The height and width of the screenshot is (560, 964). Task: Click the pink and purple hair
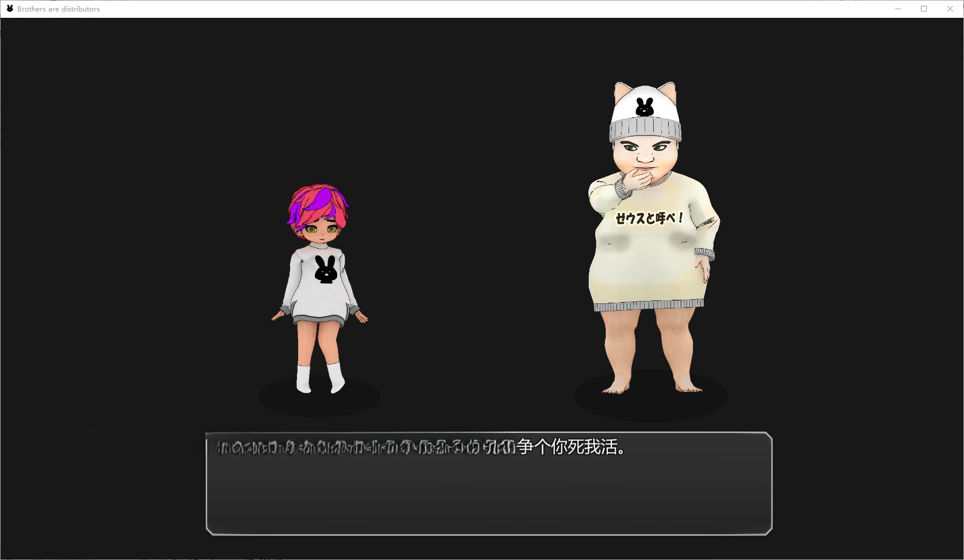(x=318, y=204)
